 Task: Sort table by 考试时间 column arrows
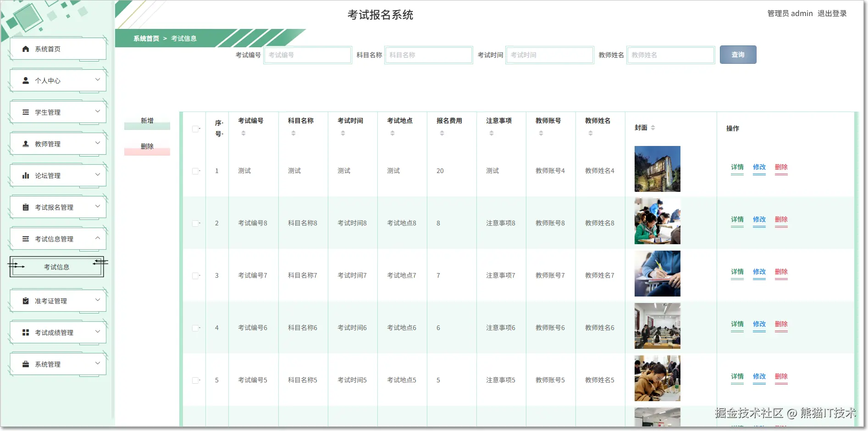coord(343,133)
